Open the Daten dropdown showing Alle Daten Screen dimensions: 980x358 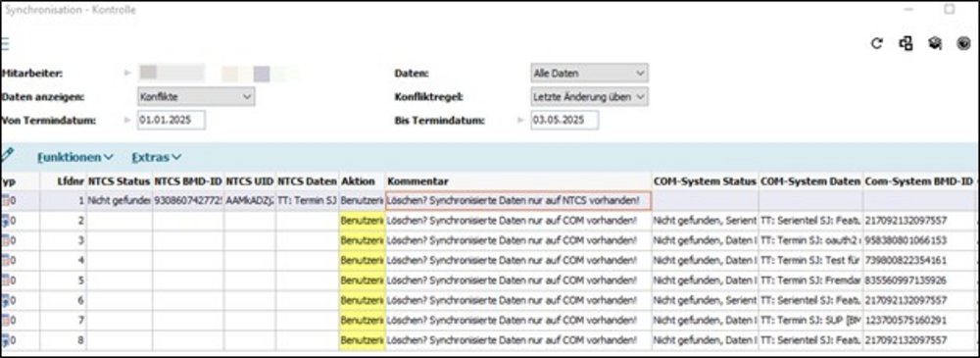589,74
